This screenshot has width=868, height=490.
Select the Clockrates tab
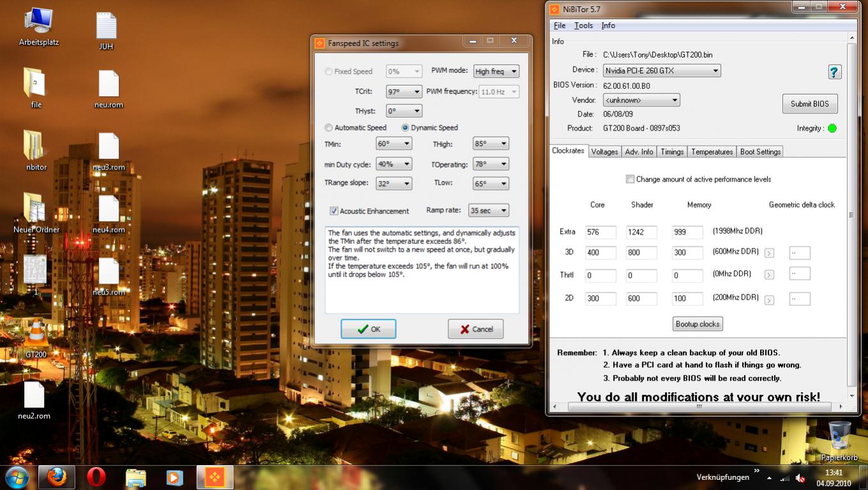tap(568, 151)
